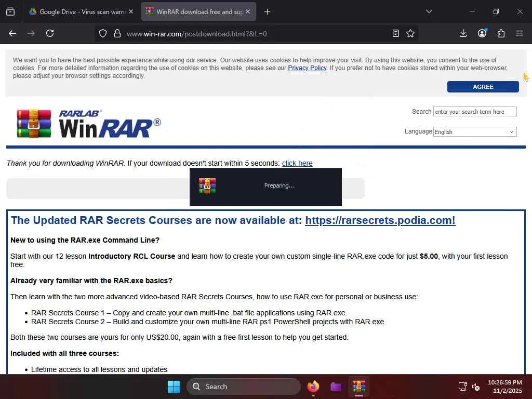Open the Privacy Policy link
The image size is (532, 399).
click(307, 68)
